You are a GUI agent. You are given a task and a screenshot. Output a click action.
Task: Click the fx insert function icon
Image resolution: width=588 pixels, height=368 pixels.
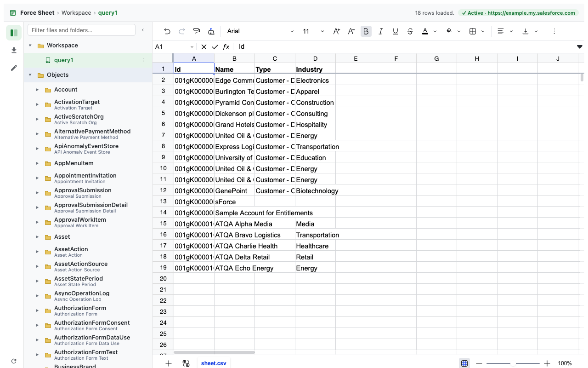(x=226, y=47)
